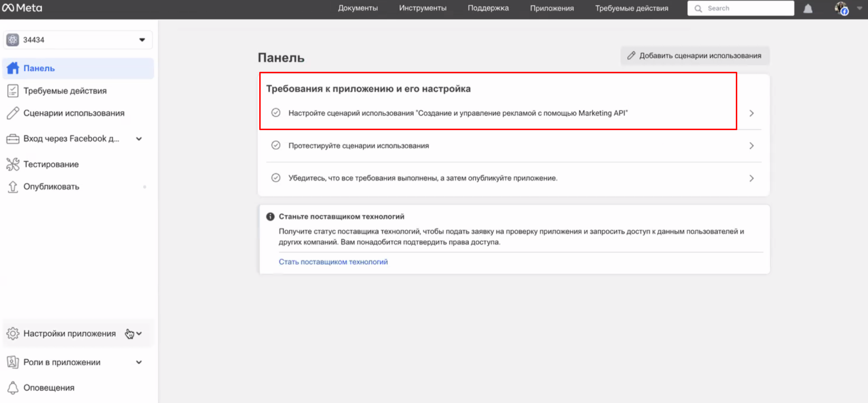Expand Вход через Facebook section
This screenshot has width=868, height=403.
(138, 139)
